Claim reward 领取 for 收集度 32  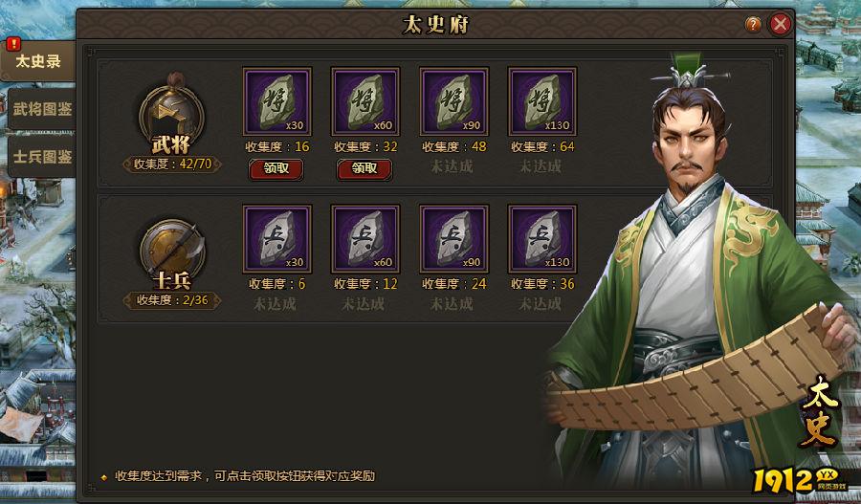pos(364,169)
